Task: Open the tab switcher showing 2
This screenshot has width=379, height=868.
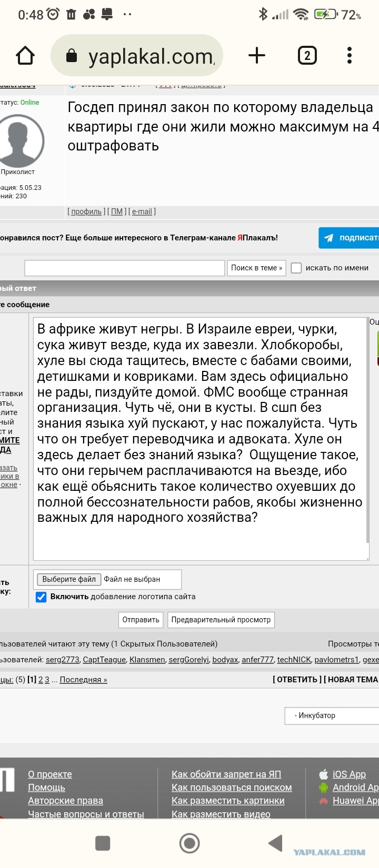Action: (x=307, y=55)
